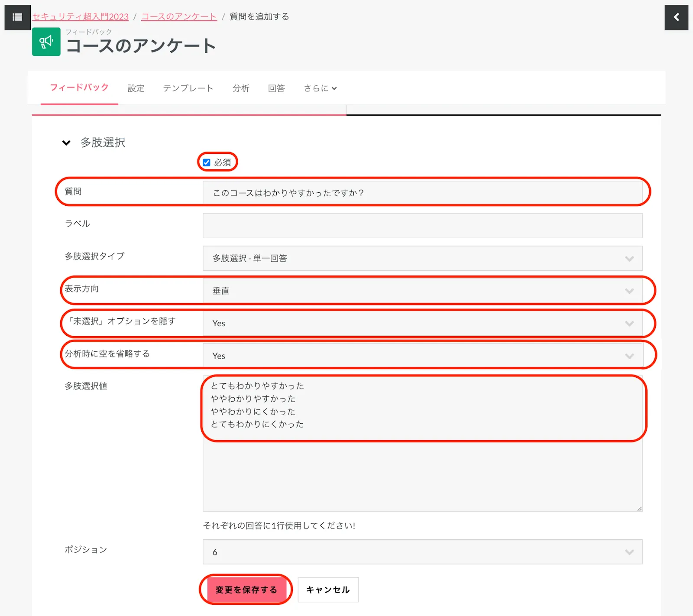693x616 pixels.
Task: Open the 表示方向 dropdown
Action: point(422,291)
